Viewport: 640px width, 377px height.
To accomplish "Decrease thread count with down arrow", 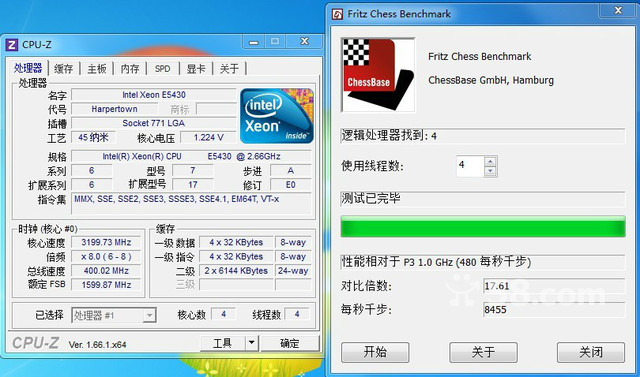I will [x=490, y=171].
